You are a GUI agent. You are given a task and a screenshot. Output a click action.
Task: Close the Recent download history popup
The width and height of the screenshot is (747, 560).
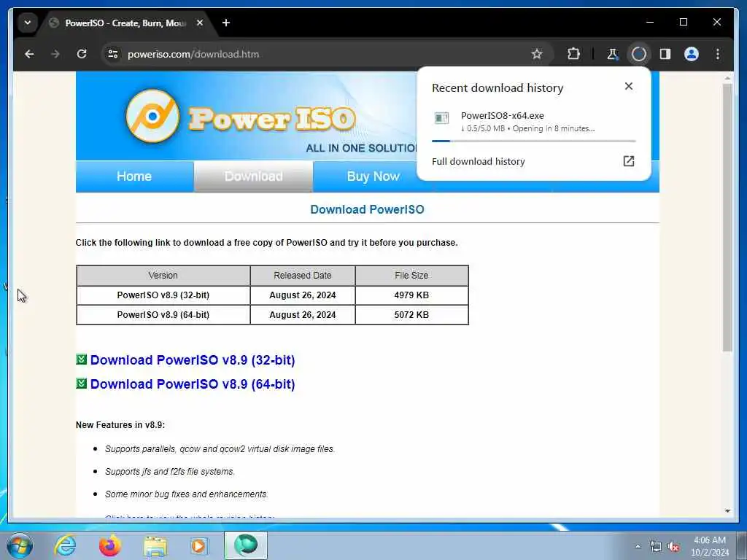pos(628,86)
